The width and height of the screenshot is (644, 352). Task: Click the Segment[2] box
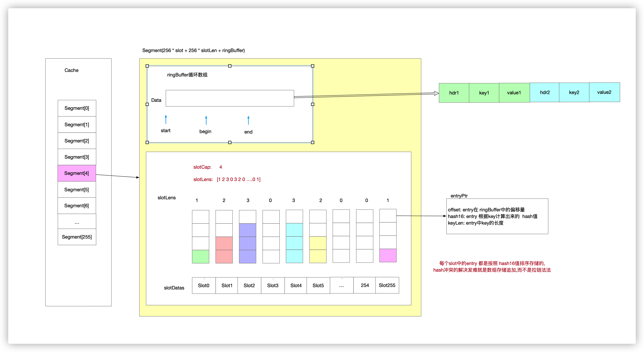click(x=77, y=141)
